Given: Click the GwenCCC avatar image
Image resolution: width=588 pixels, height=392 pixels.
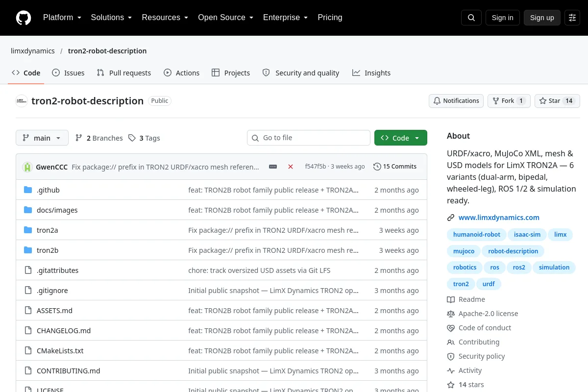Looking at the screenshot, I should coord(27,167).
